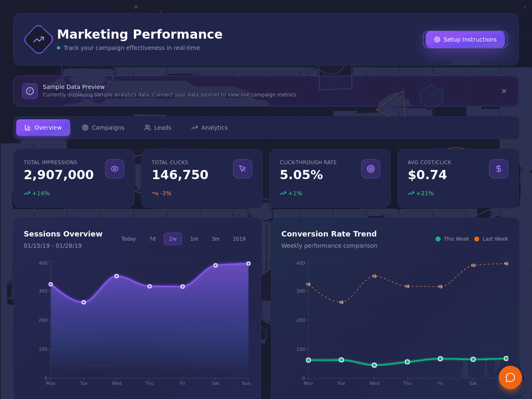Image resolution: width=532 pixels, height=399 pixels.
Task: Dismiss the Sample Data Preview banner
Action: point(504,91)
